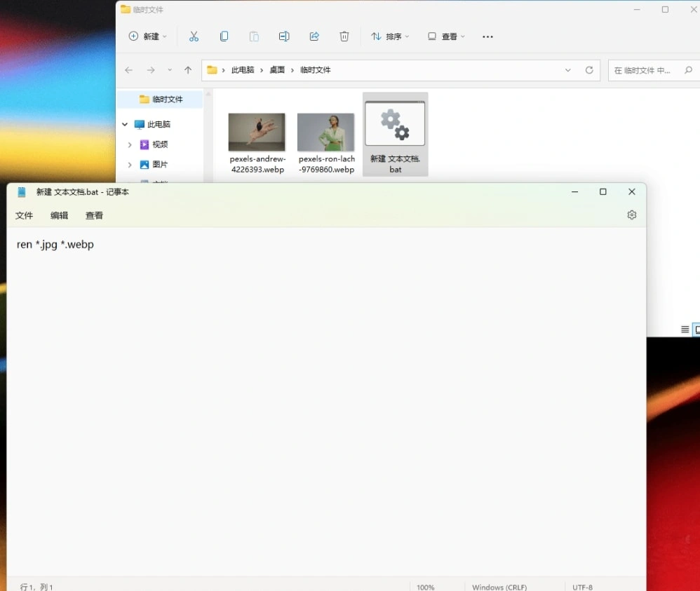Click the Rename icon in Explorer toolbar
Viewport: 700px width, 591px height.
tap(284, 36)
